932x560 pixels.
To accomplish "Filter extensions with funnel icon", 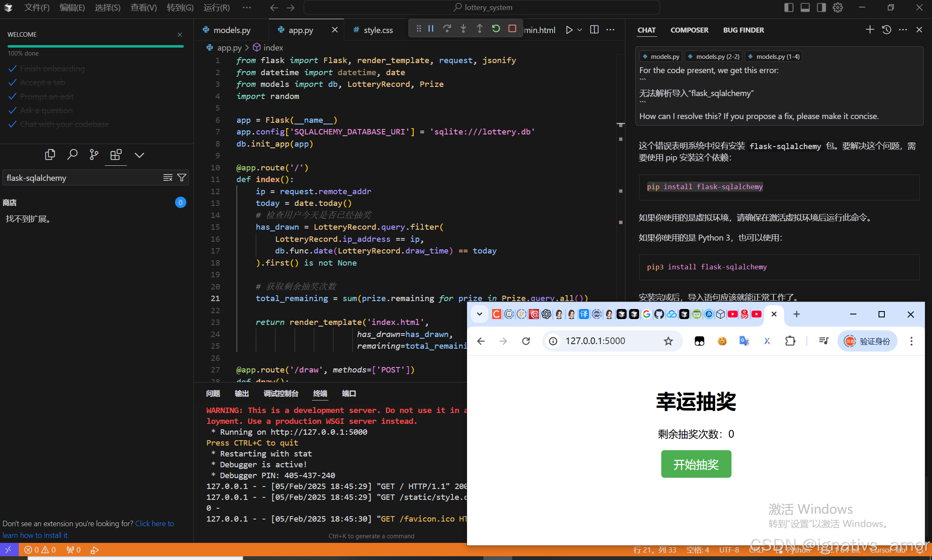I will [x=182, y=178].
